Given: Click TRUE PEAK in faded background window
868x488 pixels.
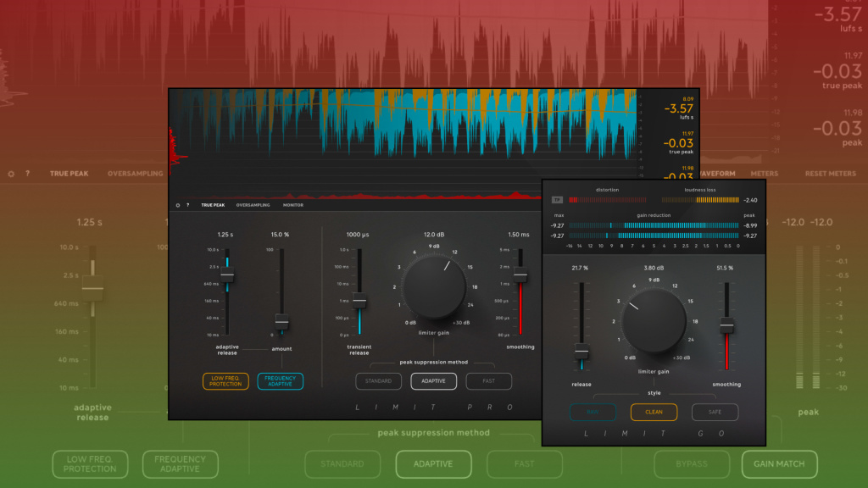Looking at the screenshot, I should (70, 174).
